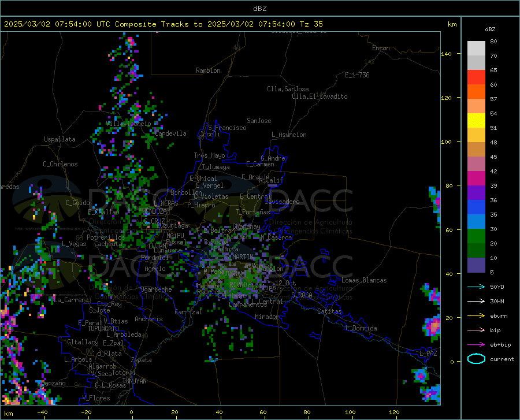Click the L_Dormida map label
520x420 pixels.
click(361, 328)
